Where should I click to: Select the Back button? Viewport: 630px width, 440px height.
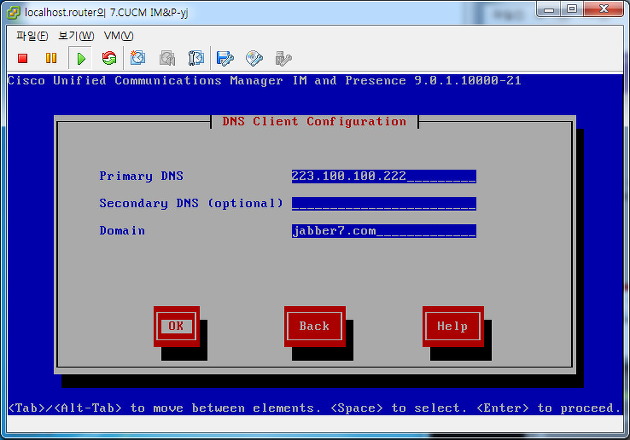315,326
